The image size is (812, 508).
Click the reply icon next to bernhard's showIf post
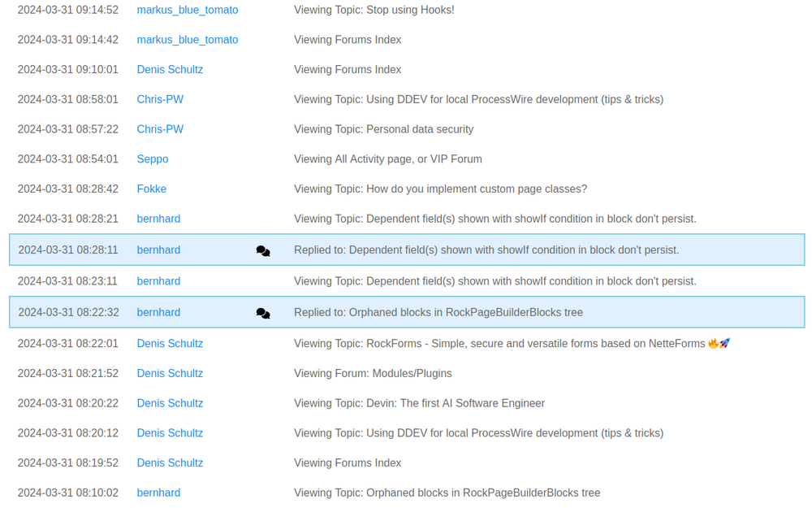[262, 250]
